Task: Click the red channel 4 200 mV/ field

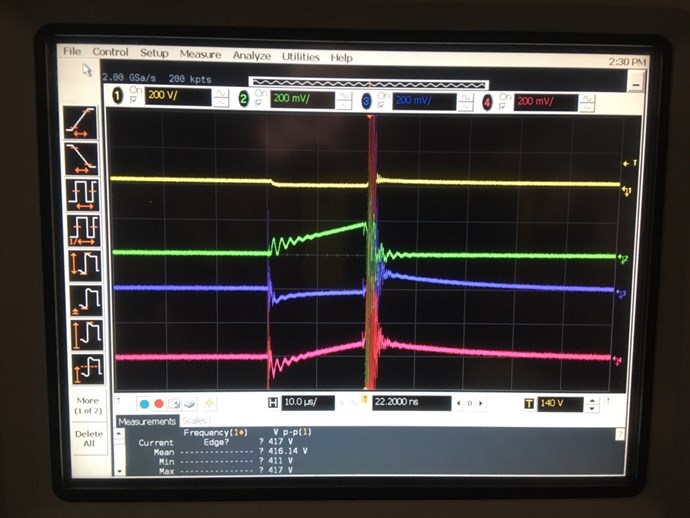Action: (x=545, y=103)
